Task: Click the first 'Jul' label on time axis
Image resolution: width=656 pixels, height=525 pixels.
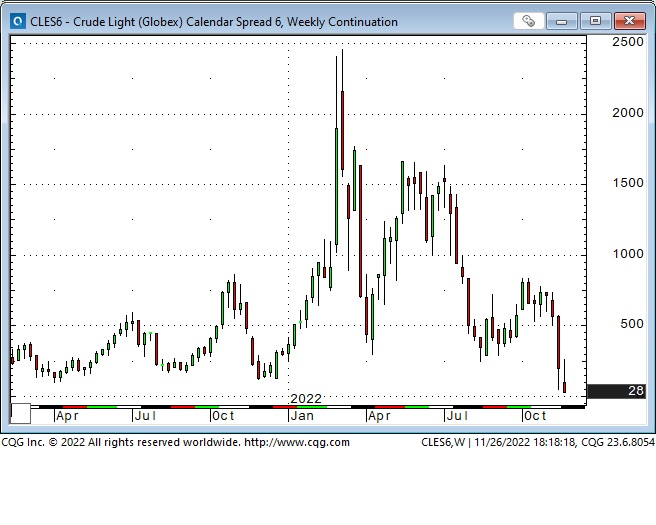Action: [145, 416]
